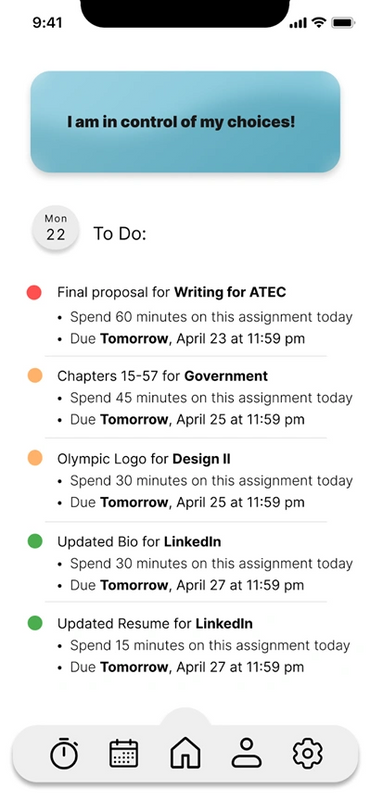This screenshot has height=801, width=370.
Task: Open the stopwatch timer icon
Action: click(64, 753)
